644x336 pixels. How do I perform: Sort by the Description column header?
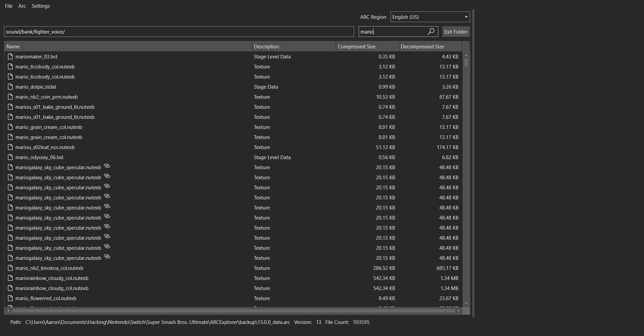point(294,46)
